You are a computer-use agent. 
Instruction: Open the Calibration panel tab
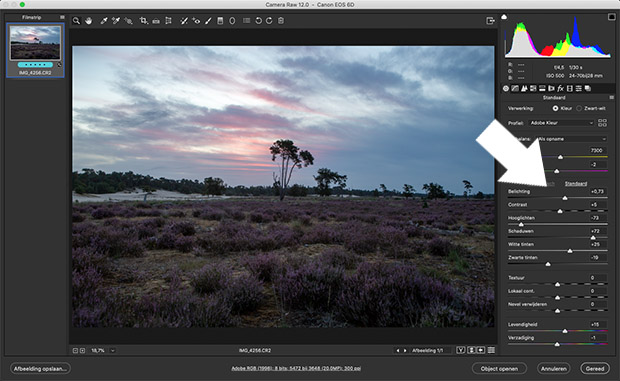coord(569,89)
